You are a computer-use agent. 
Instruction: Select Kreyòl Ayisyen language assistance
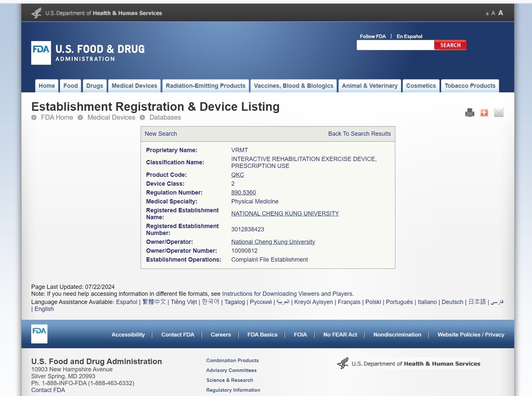tap(313, 302)
